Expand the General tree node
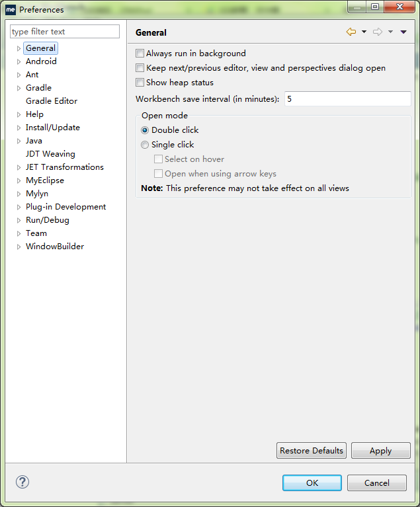The height and width of the screenshot is (507, 420). 19,48
